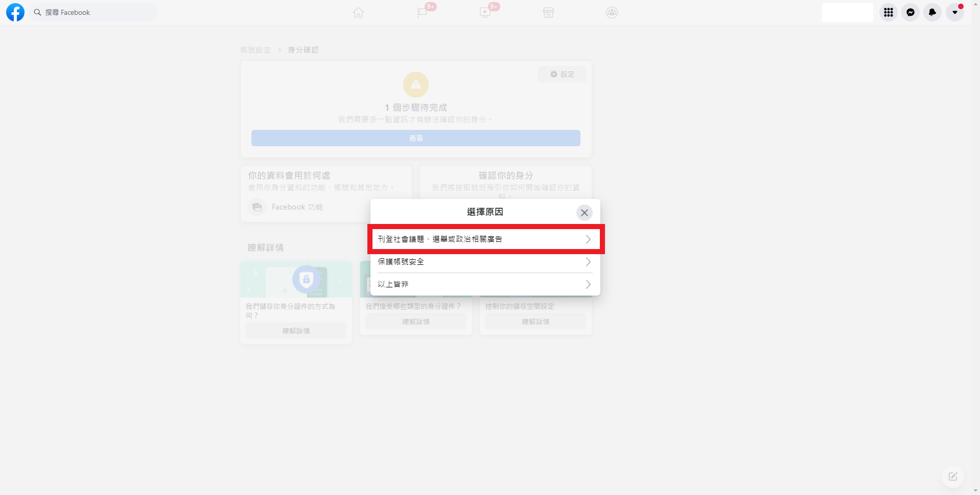The image size is (980, 495).
Task: Click the lock shield card thumbnail
Action: coord(296,279)
